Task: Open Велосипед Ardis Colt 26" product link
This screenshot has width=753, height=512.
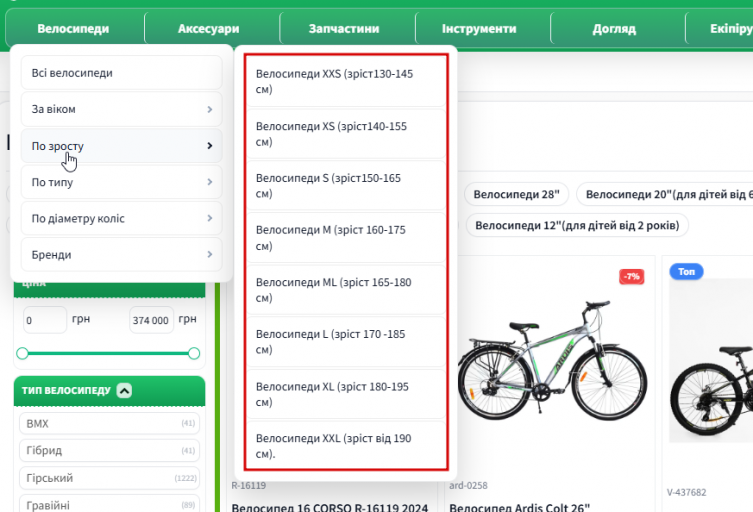Action: [520, 507]
